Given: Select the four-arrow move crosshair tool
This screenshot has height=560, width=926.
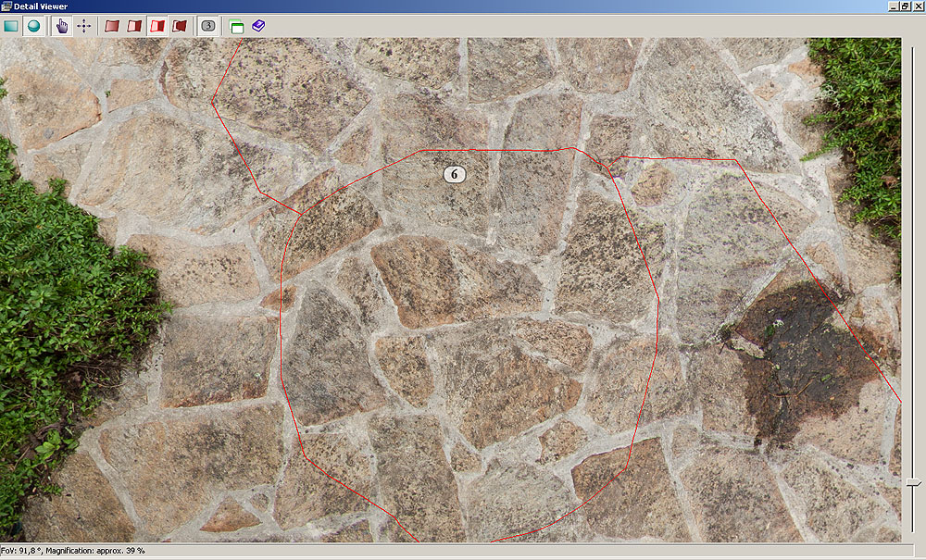Looking at the screenshot, I should (84, 26).
